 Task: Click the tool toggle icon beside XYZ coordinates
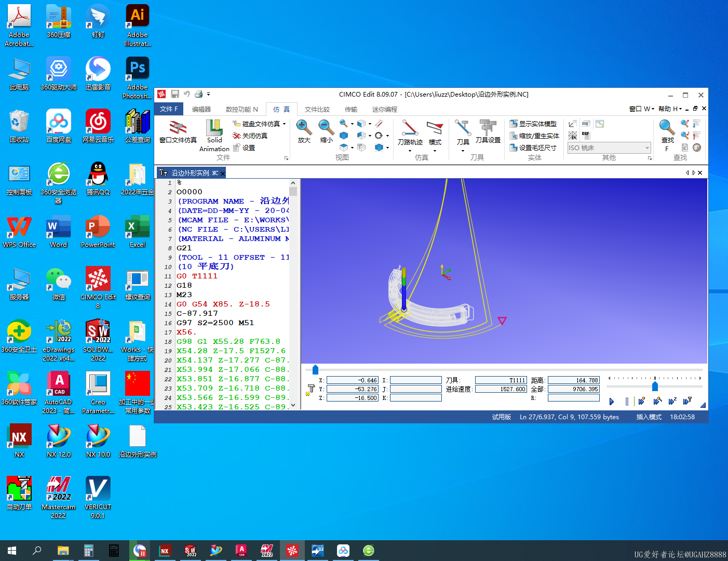click(x=311, y=390)
